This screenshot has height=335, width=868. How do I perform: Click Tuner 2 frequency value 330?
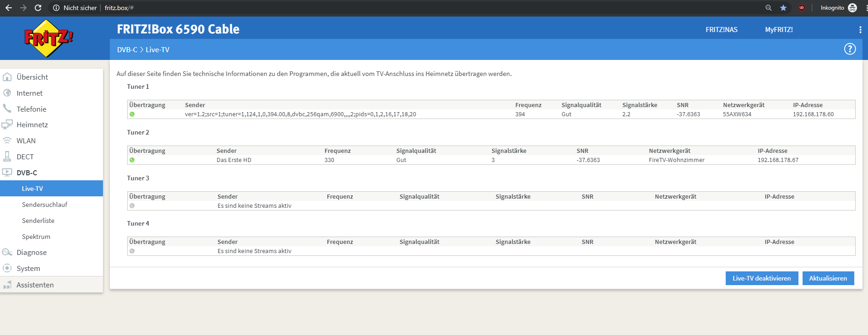pos(329,160)
